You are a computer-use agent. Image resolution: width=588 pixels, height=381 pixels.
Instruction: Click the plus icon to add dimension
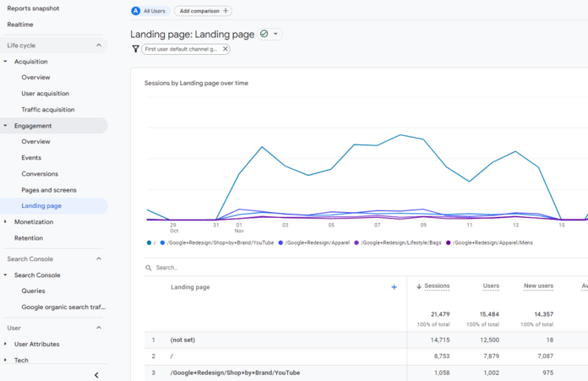(394, 287)
